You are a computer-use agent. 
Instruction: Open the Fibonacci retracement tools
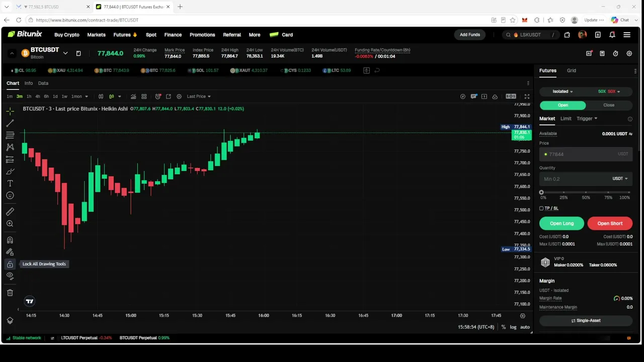10,135
